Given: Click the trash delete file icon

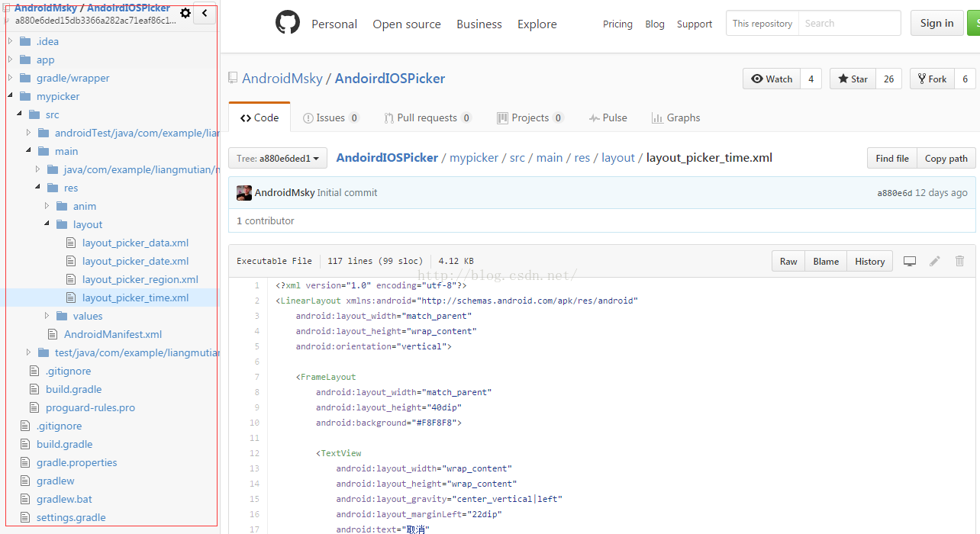Looking at the screenshot, I should point(960,261).
